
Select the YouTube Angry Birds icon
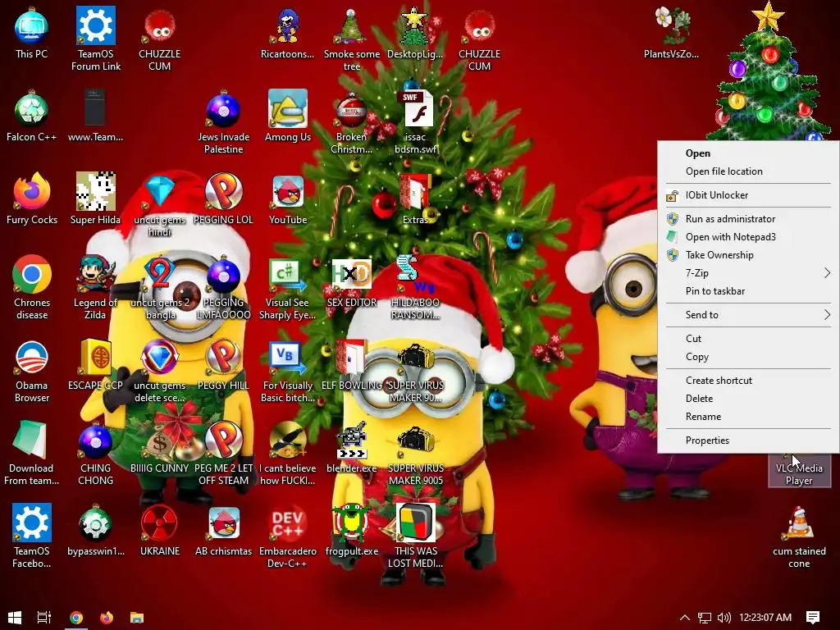tap(288, 199)
